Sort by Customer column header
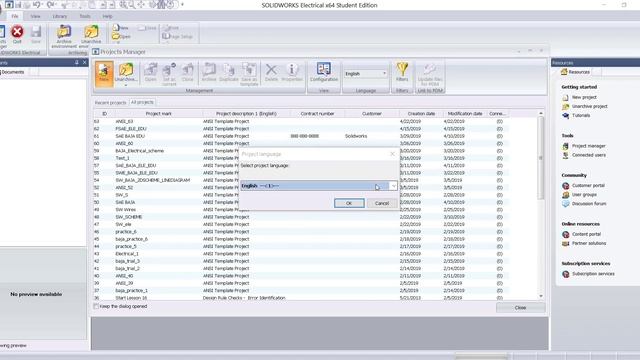 click(371, 114)
